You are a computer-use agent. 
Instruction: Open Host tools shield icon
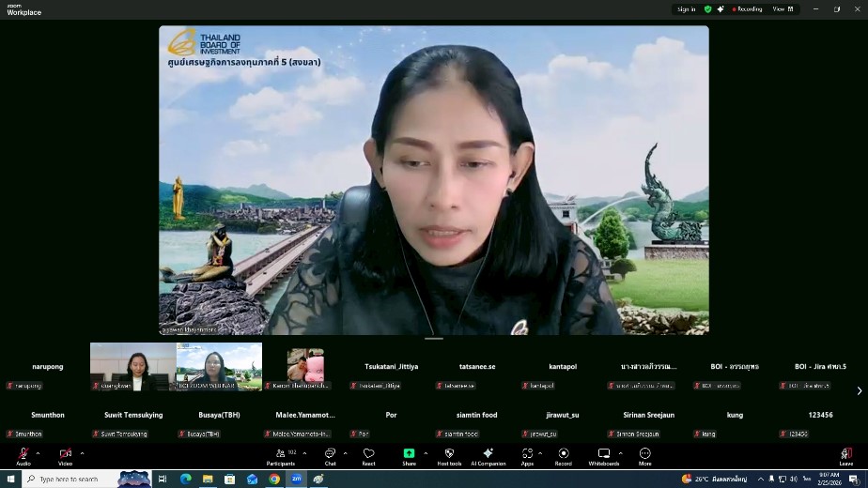point(449,455)
